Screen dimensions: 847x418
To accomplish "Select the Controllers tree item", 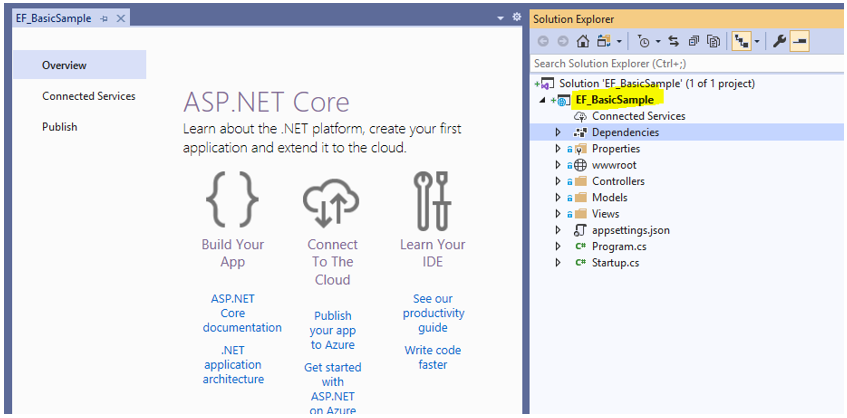I will coord(618,181).
